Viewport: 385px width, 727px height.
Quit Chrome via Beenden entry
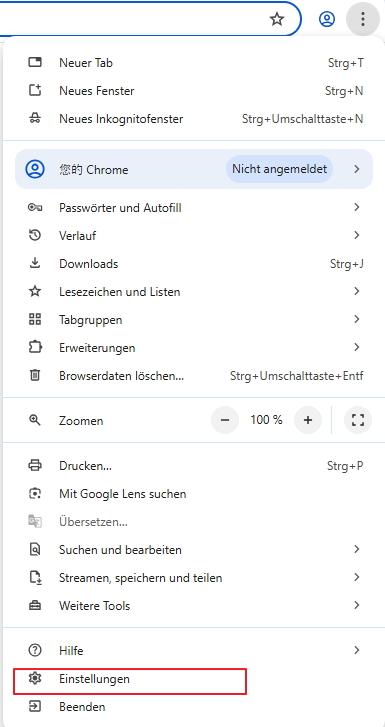coord(194,707)
